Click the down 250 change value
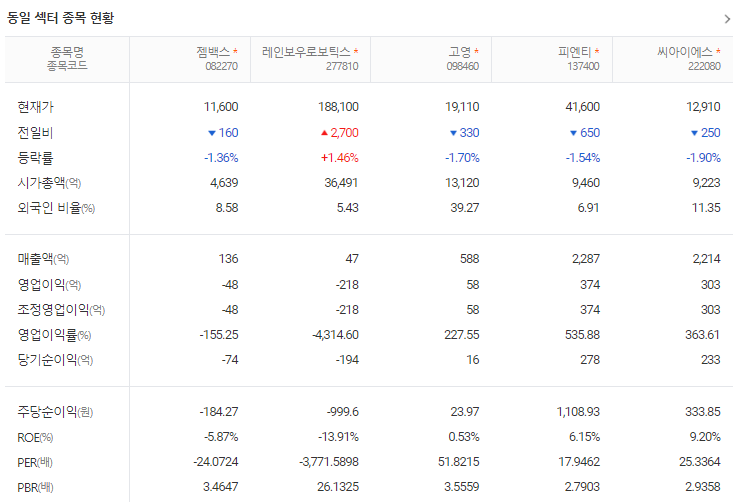733x502 pixels. (x=706, y=133)
